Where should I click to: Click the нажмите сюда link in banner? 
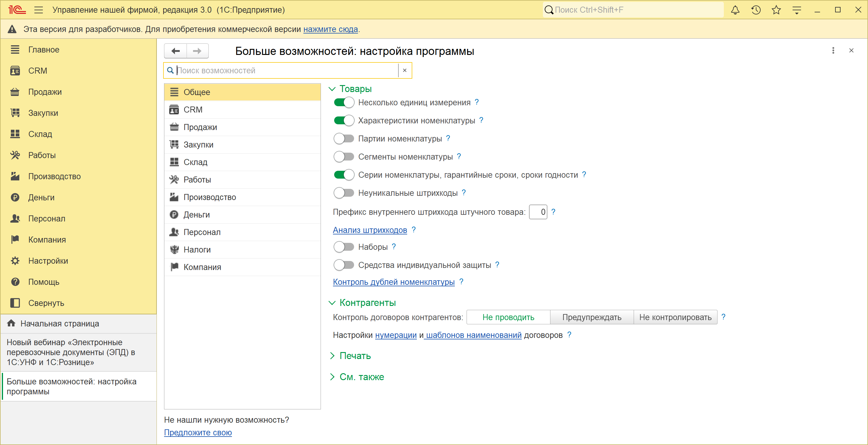point(331,29)
